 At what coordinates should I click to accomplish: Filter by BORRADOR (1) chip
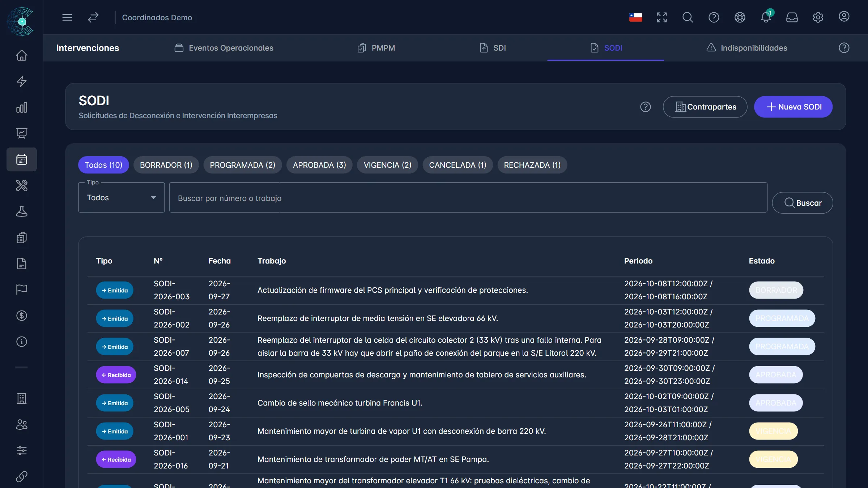166,165
